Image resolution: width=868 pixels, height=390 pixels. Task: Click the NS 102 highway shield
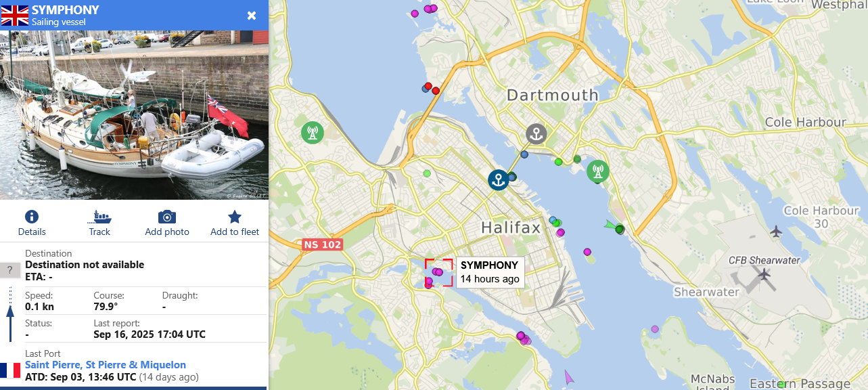[x=322, y=244]
